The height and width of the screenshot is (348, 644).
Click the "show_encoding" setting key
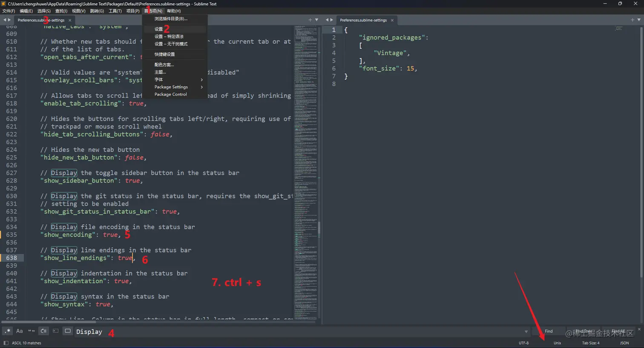pyautogui.click(x=68, y=235)
